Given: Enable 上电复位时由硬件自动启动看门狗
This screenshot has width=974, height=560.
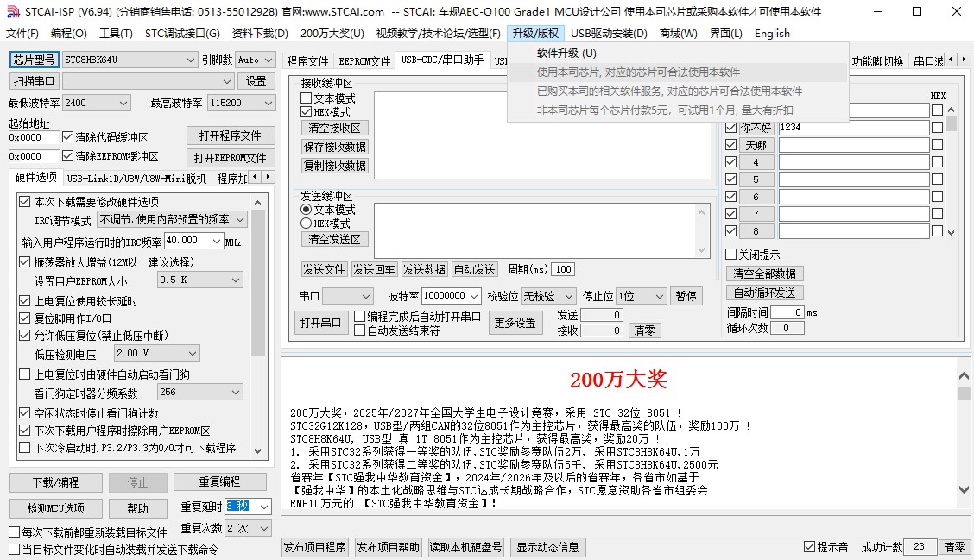Looking at the screenshot, I should coord(25,374).
